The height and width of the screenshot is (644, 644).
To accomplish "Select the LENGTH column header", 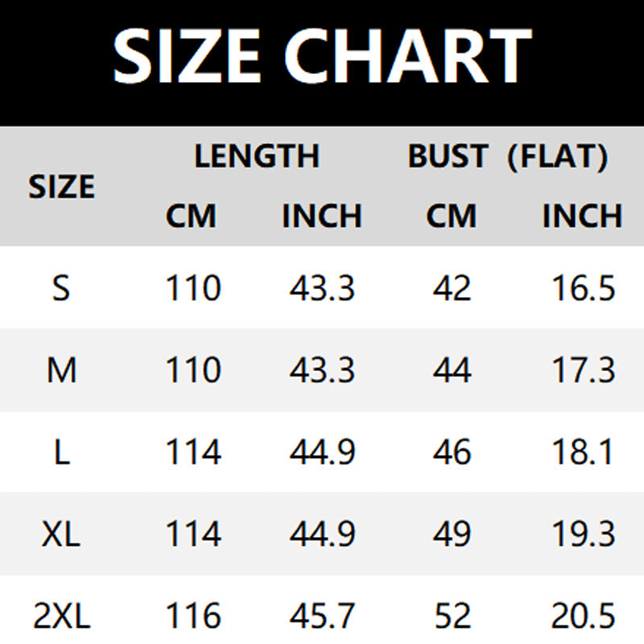I will (257, 155).
